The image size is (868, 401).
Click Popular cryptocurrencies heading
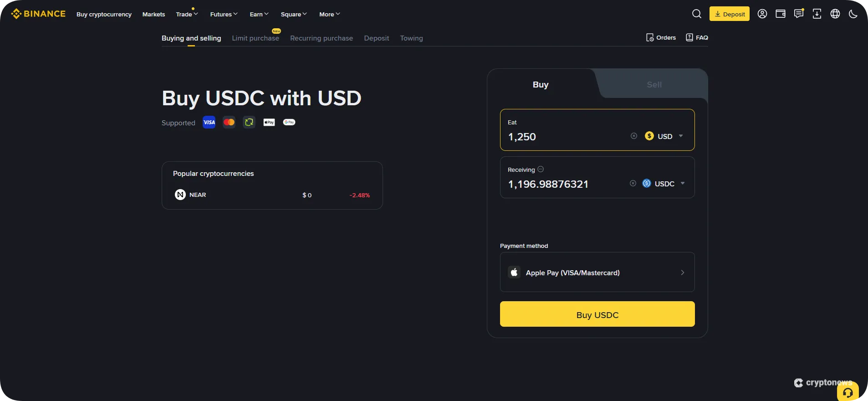click(213, 174)
